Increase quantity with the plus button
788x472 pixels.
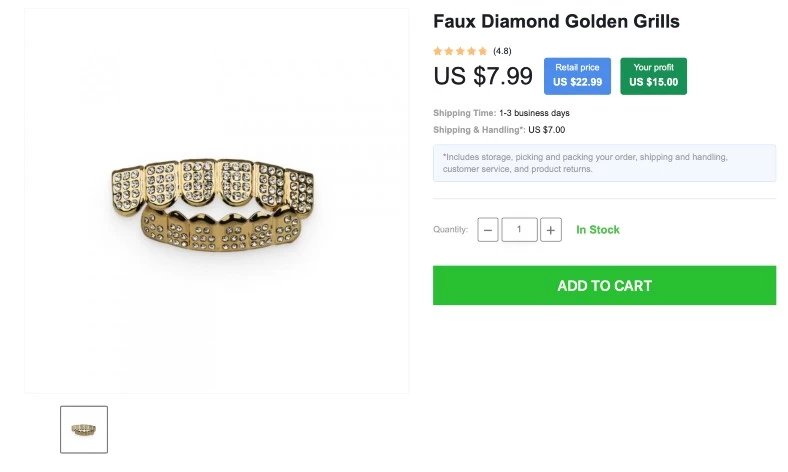(x=551, y=230)
